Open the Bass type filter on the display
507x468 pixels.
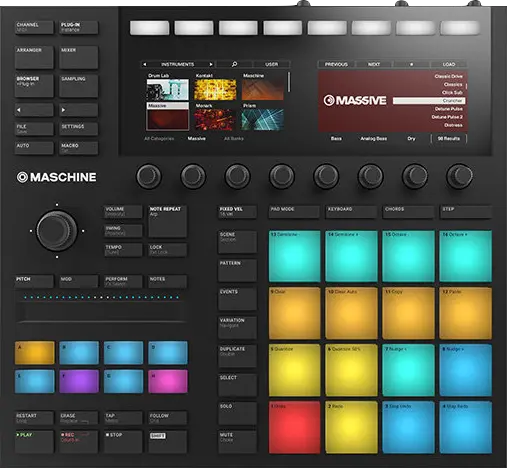(336, 138)
